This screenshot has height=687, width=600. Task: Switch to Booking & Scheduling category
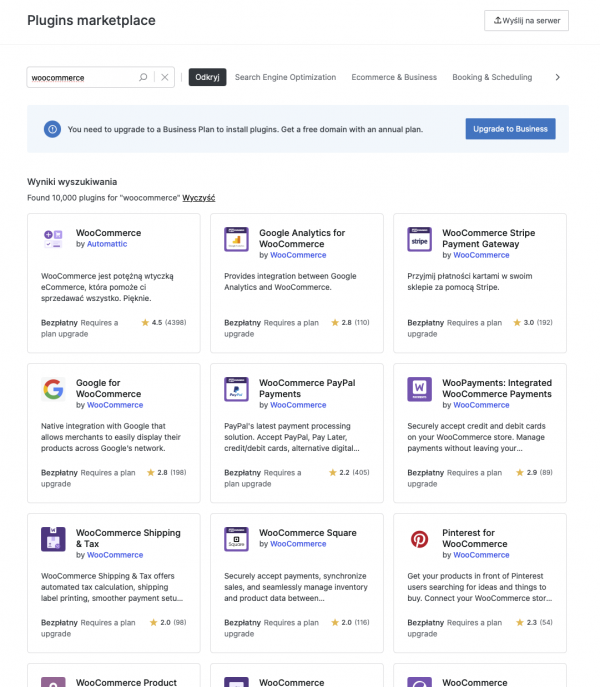pos(492,77)
